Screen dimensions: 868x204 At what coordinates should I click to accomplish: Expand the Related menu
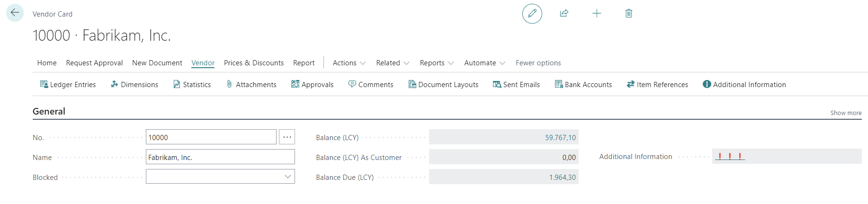pyautogui.click(x=393, y=63)
